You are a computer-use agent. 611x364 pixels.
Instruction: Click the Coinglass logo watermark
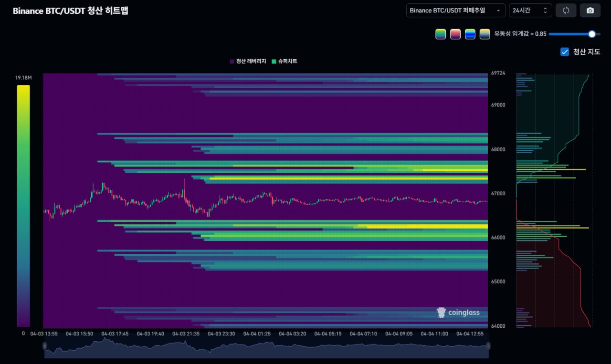click(x=458, y=313)
